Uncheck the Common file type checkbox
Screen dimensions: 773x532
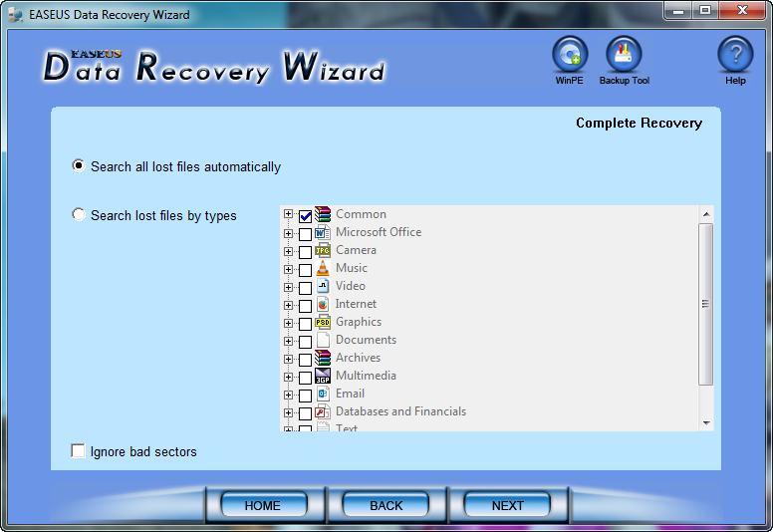pyautogui.click(x=305, y=216)
